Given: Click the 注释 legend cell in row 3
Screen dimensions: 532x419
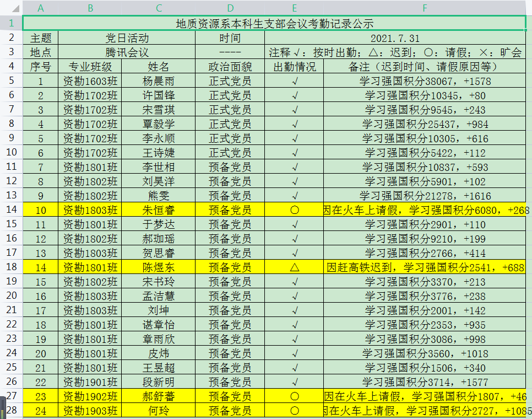Looking at the screenshot, I should 395,53.
